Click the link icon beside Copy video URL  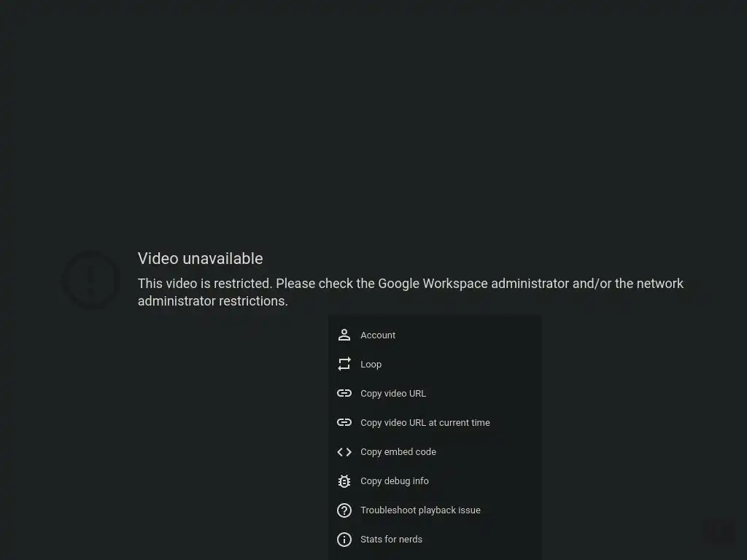point(344,393)
